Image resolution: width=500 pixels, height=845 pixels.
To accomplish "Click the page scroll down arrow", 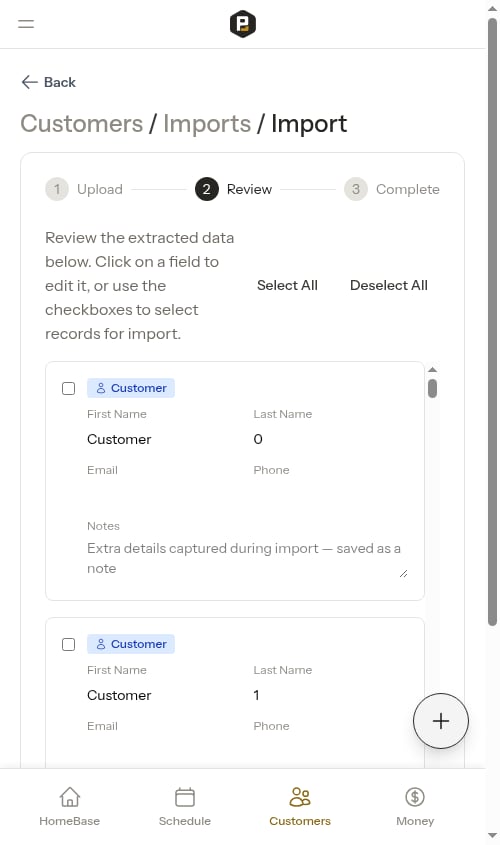I will [492, 835].
